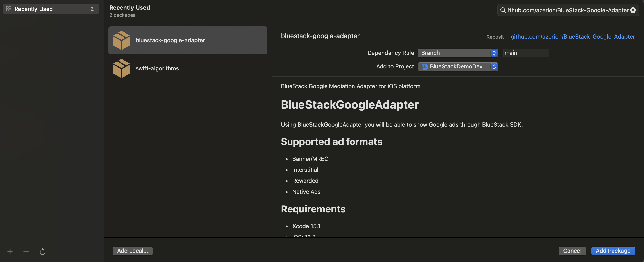Click the swift-algorithms package box icon
This screenshot has height=262, width=644.
pyautogui.click(x=122, y=68)
